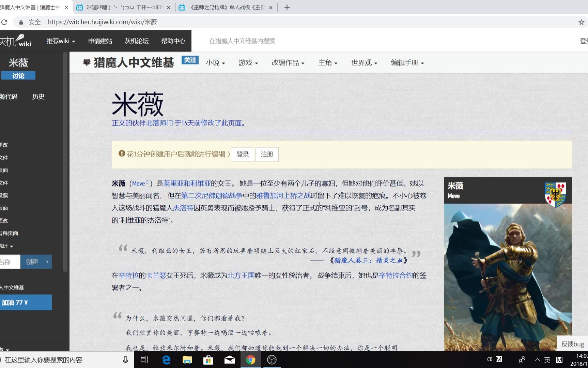The height and width of the screenshot is (368, 588).
Task: Switch to Chrome in the taskbar
Action: (x=250, y=360)
